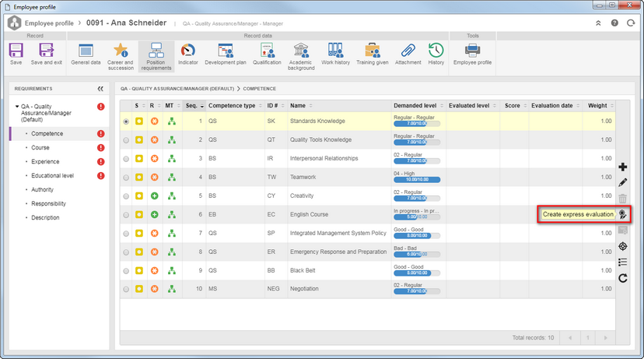Click the list view icon in side toolbar
This screenshot has height=359, width=644.
623,262
